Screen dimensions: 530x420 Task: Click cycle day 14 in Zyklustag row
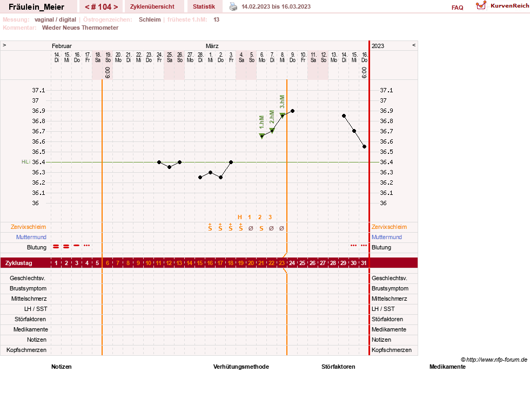click(x=189, y=263)
